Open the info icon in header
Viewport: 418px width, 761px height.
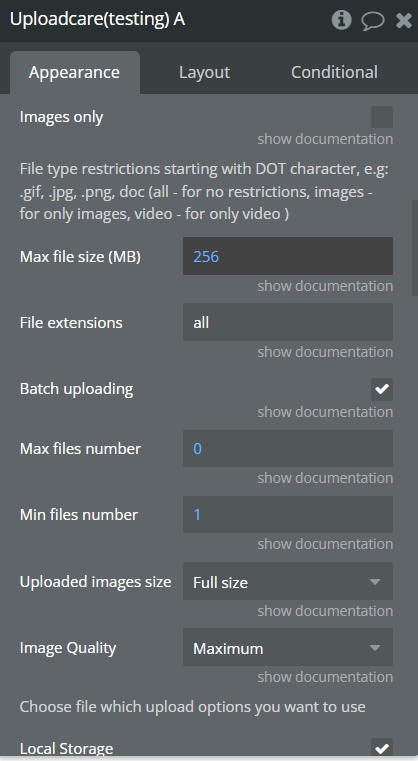coord(341,20)
